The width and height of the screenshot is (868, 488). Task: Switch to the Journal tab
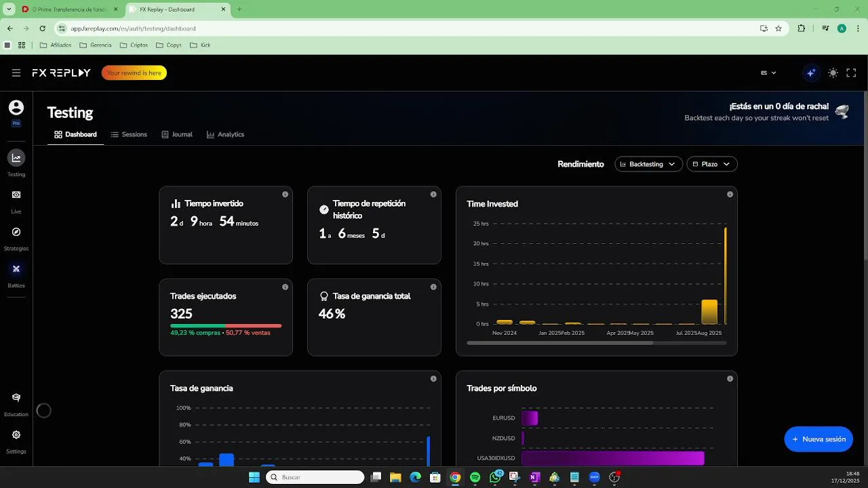177,134
